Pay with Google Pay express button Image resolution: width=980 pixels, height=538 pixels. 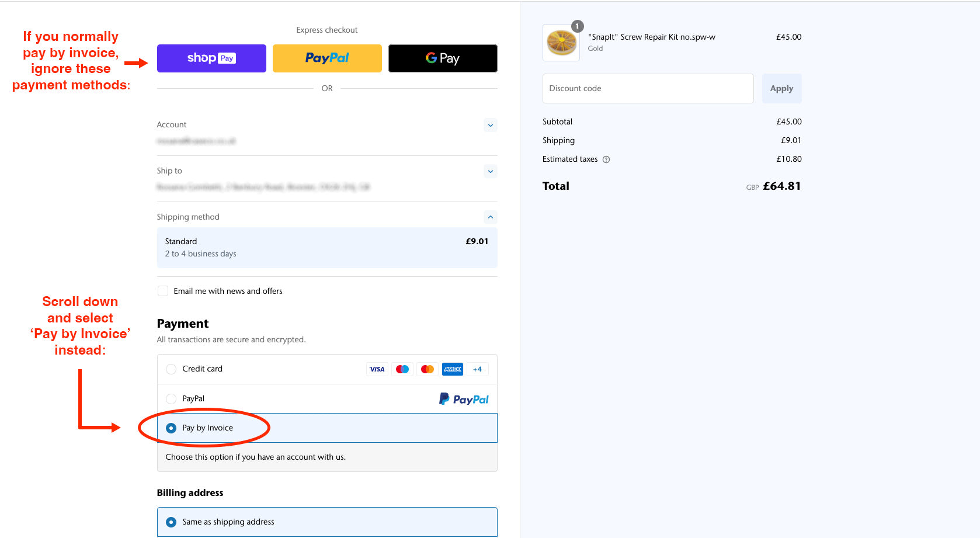tap(443, 58)
